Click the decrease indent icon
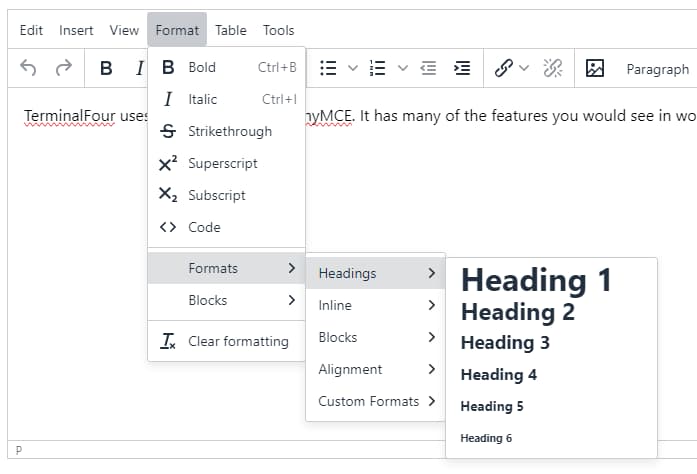Image resolution: width=697 pixels, height=474 pixels. 428,68
